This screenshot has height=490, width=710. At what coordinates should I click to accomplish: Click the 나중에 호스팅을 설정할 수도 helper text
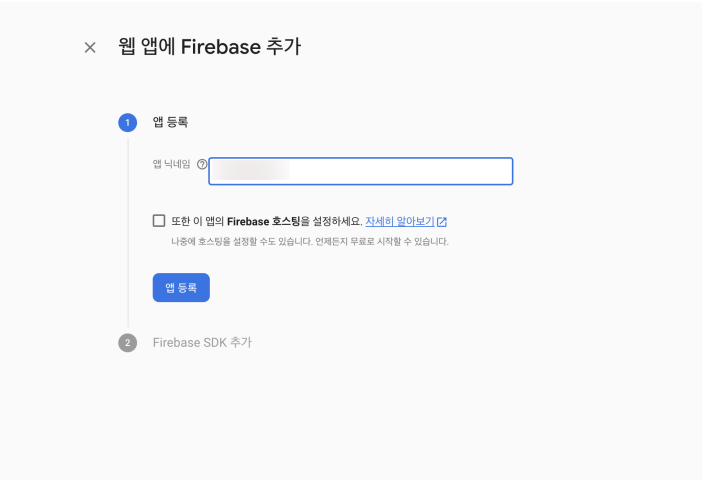pos(242,242)
